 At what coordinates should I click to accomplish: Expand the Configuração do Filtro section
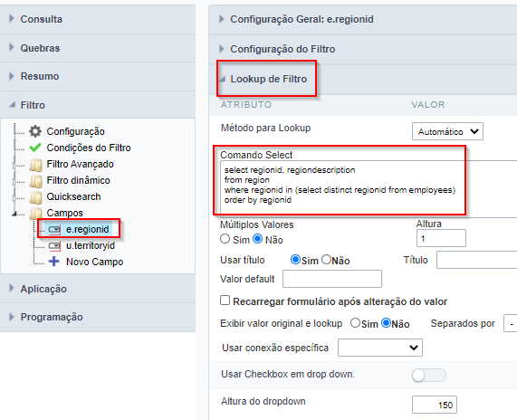click(282, 49)
